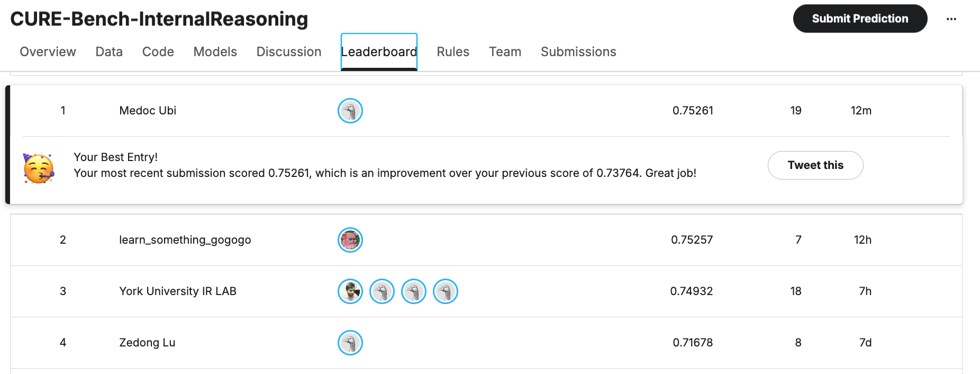The width and height of the screenshot is (980, 374).
Task: Open the more options ellipsis menu
Action: [x=951, y=19]
